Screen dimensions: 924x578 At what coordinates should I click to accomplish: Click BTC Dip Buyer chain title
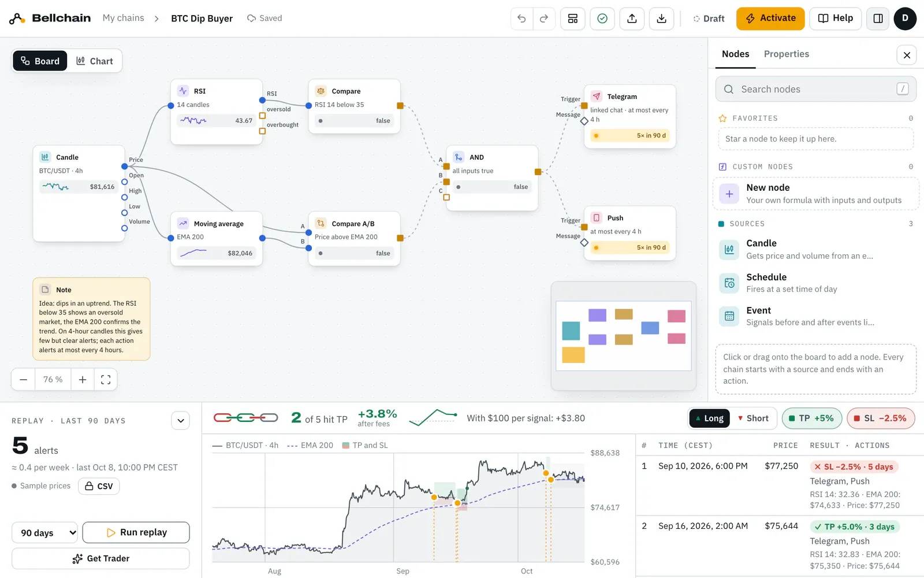coord(202,18)
